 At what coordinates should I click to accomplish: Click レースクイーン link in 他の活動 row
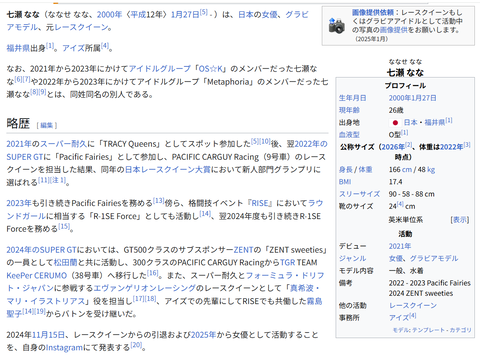coord(413,306)
